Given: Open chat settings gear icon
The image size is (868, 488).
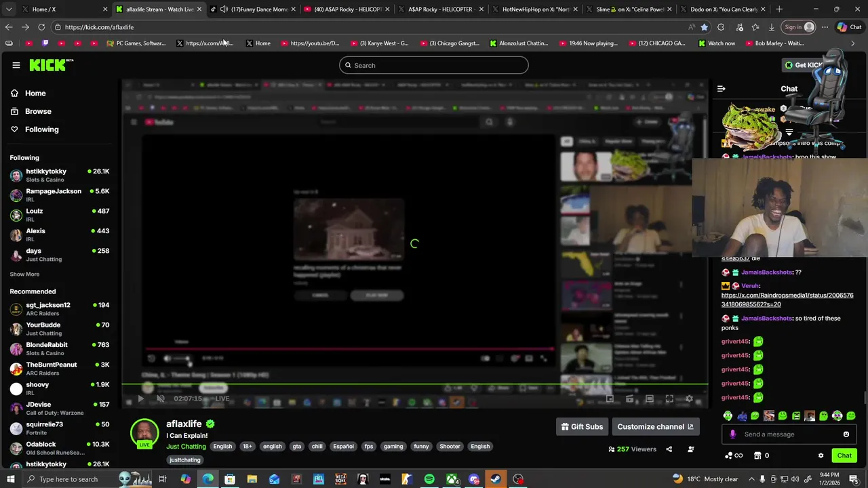Looking at the screenshot, I should click(x=821, y=455).
